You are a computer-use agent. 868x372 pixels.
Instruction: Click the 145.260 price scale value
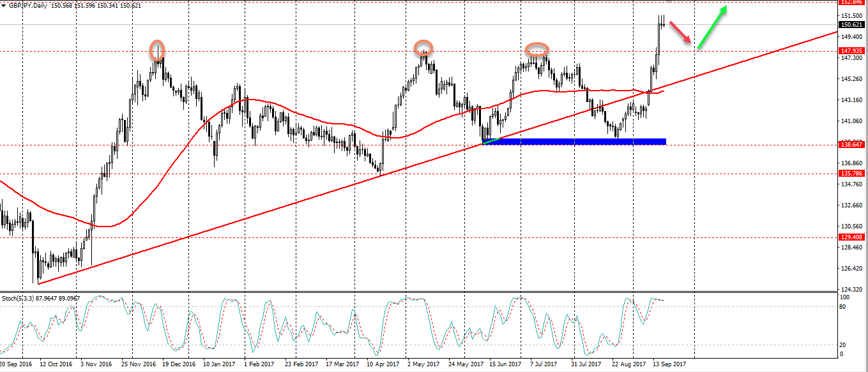[x=851, y=79]
